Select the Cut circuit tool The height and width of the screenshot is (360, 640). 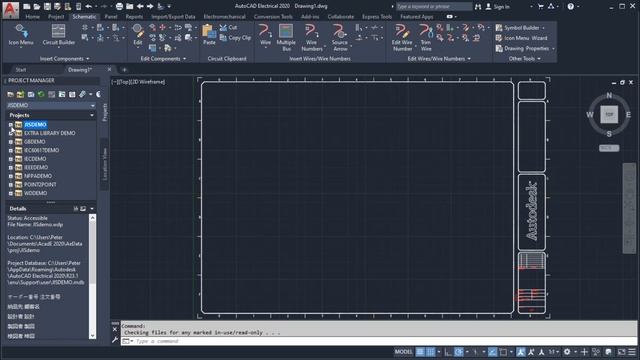pos(228,27)
